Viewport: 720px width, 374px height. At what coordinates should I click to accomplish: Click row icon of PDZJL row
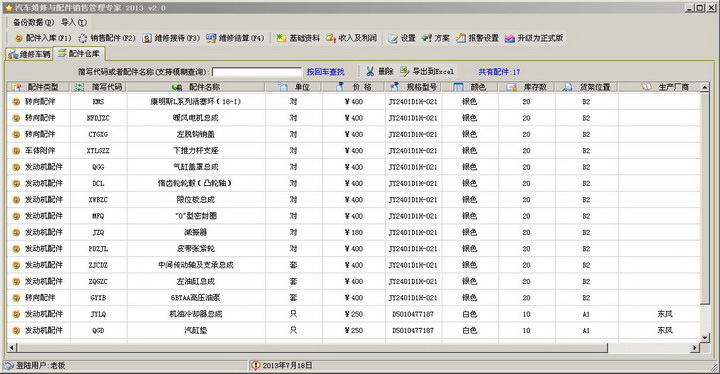(x=17, y=249)
